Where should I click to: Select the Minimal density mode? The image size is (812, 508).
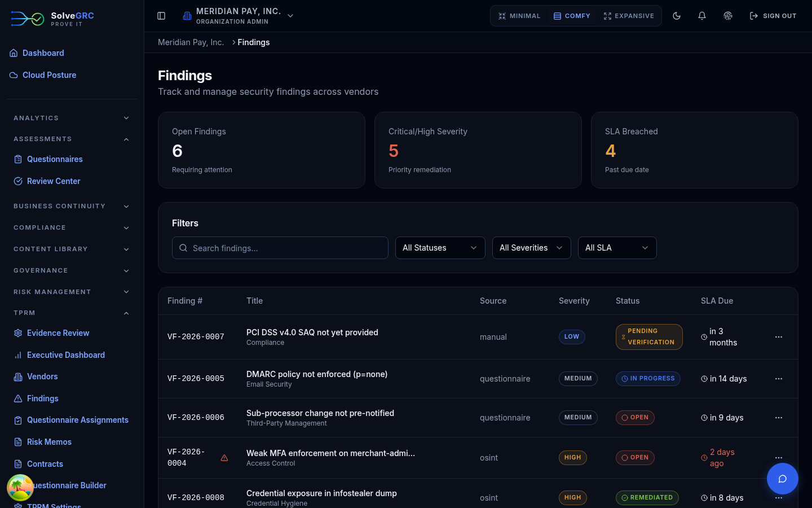coord(519,16)
